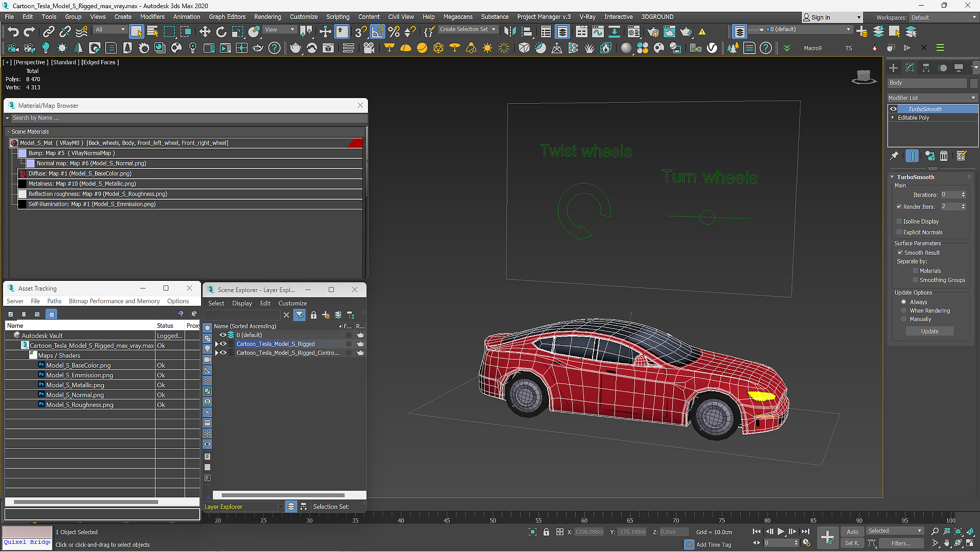Screen dimensions: 980x552
Task: Click the lock icon in Scene Explorer toolbar
Action: coord(313,315)
